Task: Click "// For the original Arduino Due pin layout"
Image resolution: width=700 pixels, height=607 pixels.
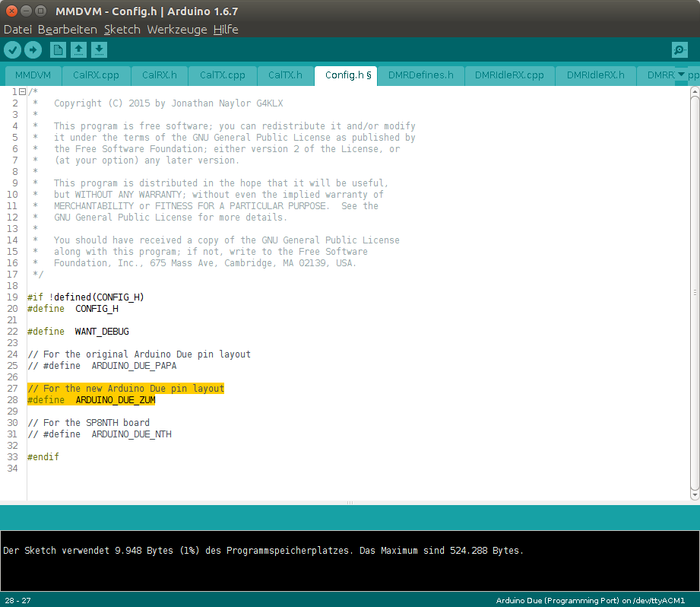Action: (x=139, y=354)
